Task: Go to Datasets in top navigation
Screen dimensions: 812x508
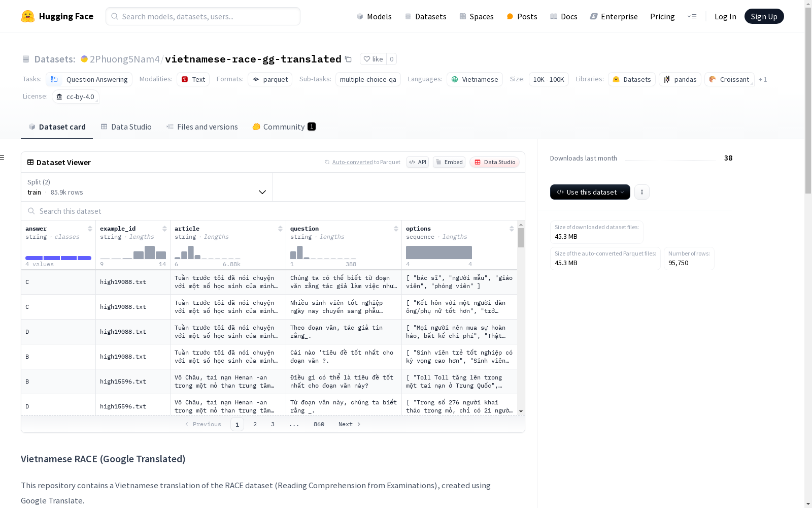Action: pos(425,16)
